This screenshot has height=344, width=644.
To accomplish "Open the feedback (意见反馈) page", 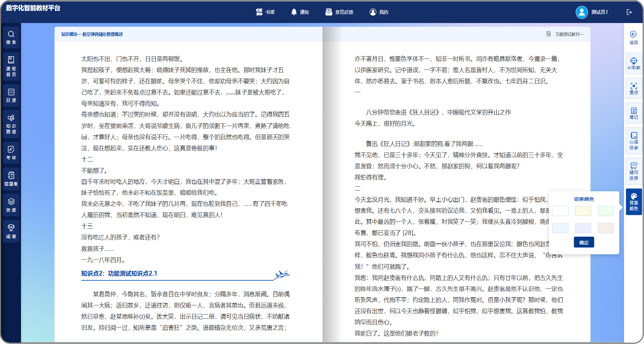I will pyautogui.click(x=339, y=12).
